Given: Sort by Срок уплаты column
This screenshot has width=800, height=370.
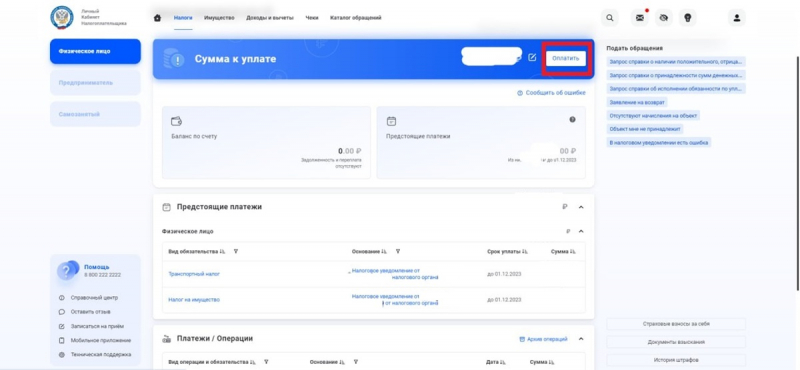Looking at the screenshot, I should tap(525, 252).
